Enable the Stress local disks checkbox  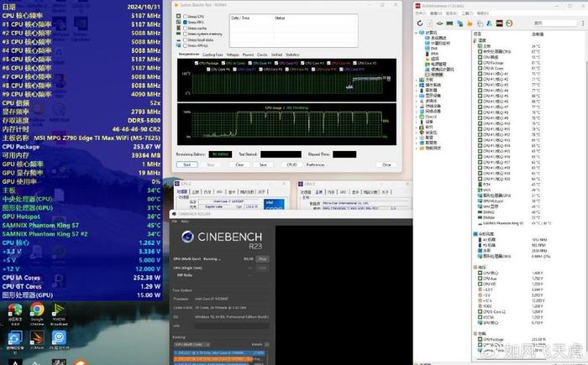point(186,39)
